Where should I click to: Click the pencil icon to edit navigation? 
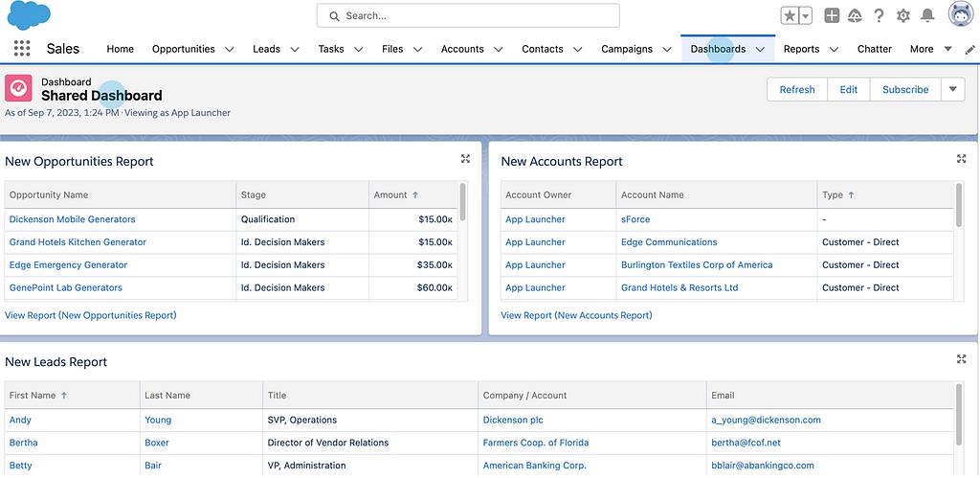click(969, 49)
